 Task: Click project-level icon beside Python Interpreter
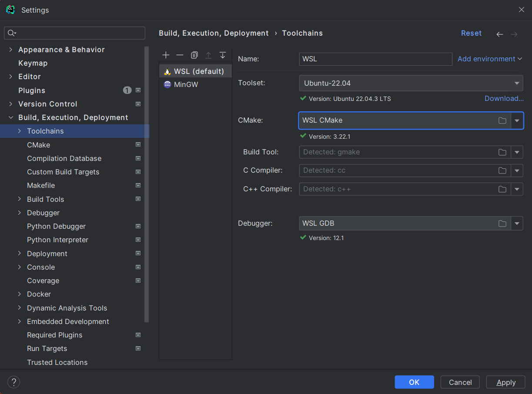coord(138,240)
